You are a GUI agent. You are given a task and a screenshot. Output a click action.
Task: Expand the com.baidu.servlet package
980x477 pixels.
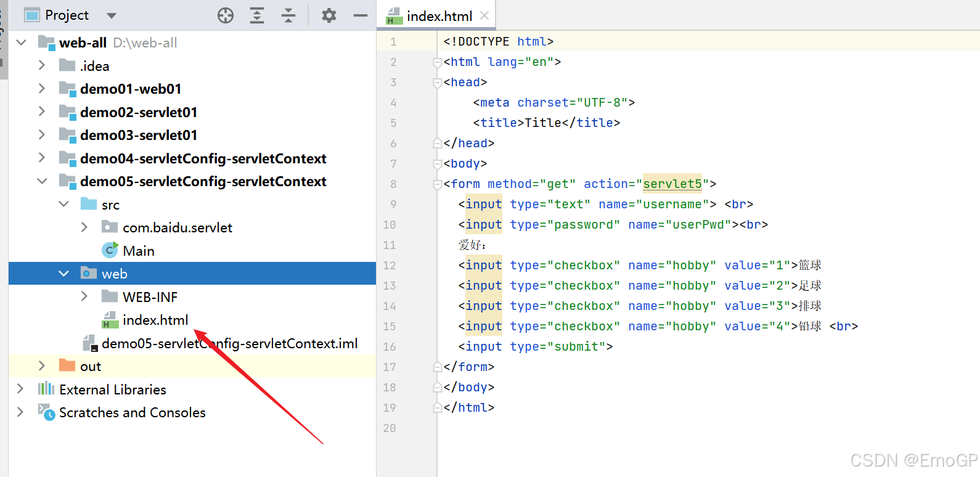coord(84,227)
